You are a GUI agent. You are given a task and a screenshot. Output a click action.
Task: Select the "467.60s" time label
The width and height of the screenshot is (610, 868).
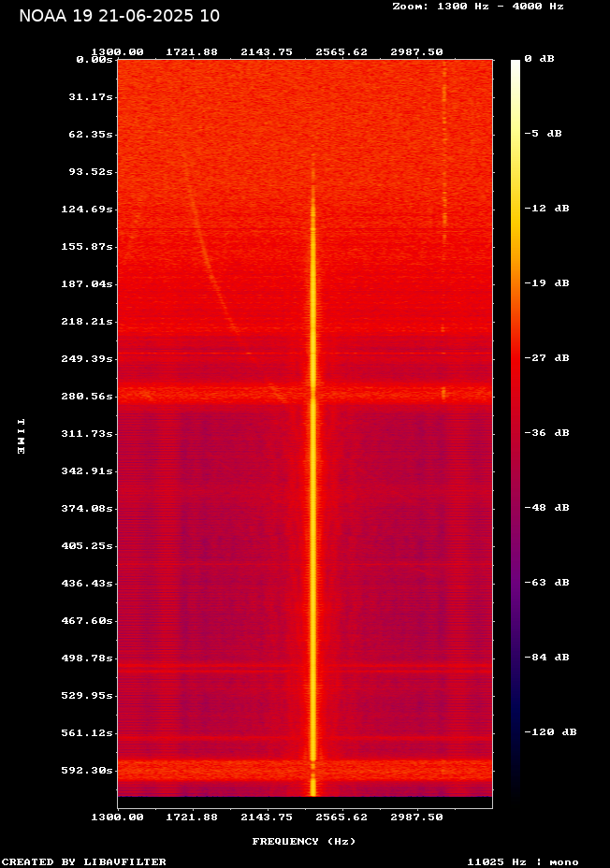tap(87, 620)
